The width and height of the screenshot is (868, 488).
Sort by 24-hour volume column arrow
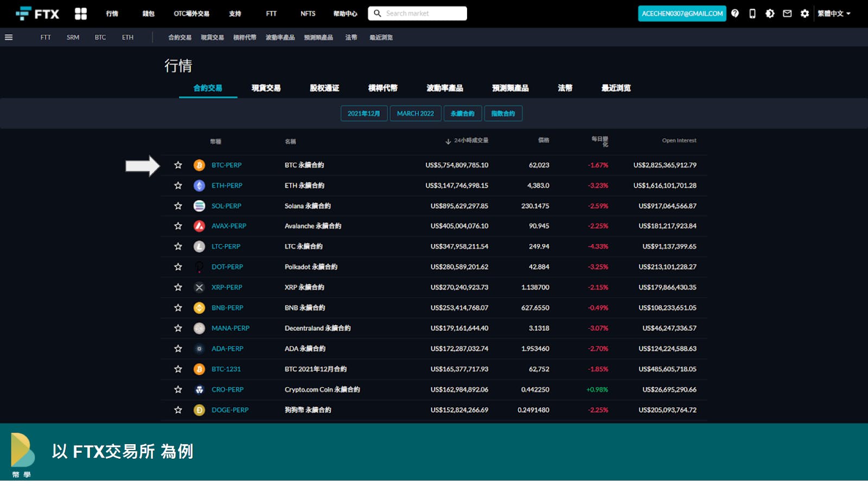448,142
